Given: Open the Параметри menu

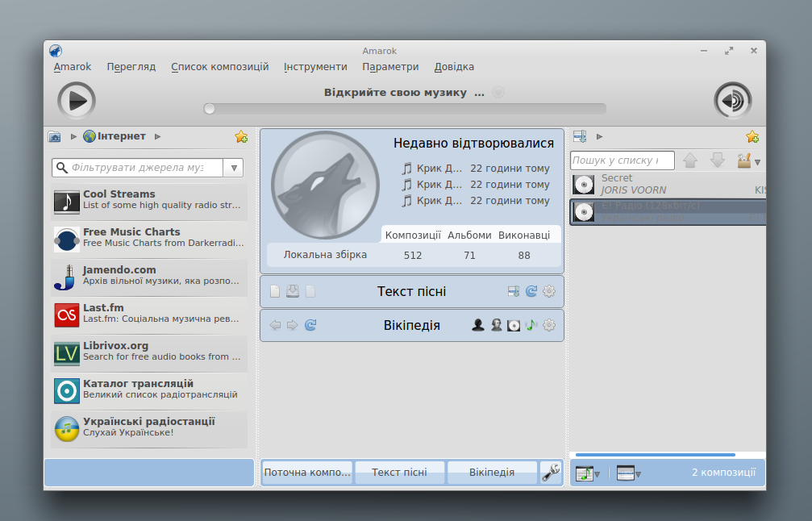Looking at the screenshot, I should pos(390,67).
